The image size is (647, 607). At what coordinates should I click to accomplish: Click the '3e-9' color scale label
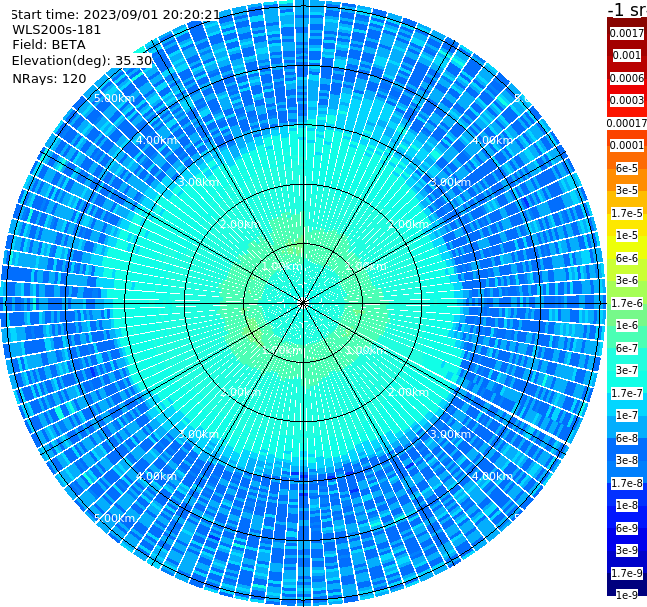pos(627,550)
